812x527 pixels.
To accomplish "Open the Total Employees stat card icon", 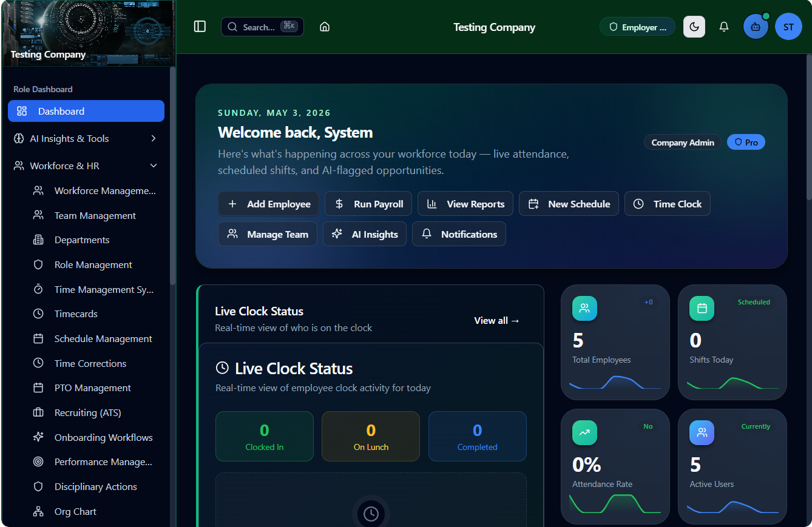I will (x=584, y=308).
